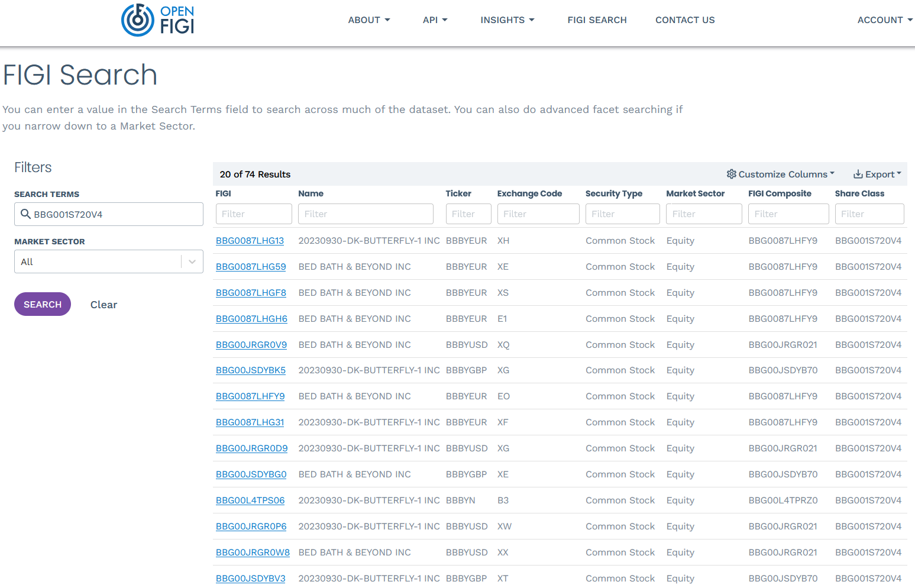The width and height of the screenshot is (915, 588).
Task: Open FIGI link BBG00L4TPS06
Action: point(250,500)
